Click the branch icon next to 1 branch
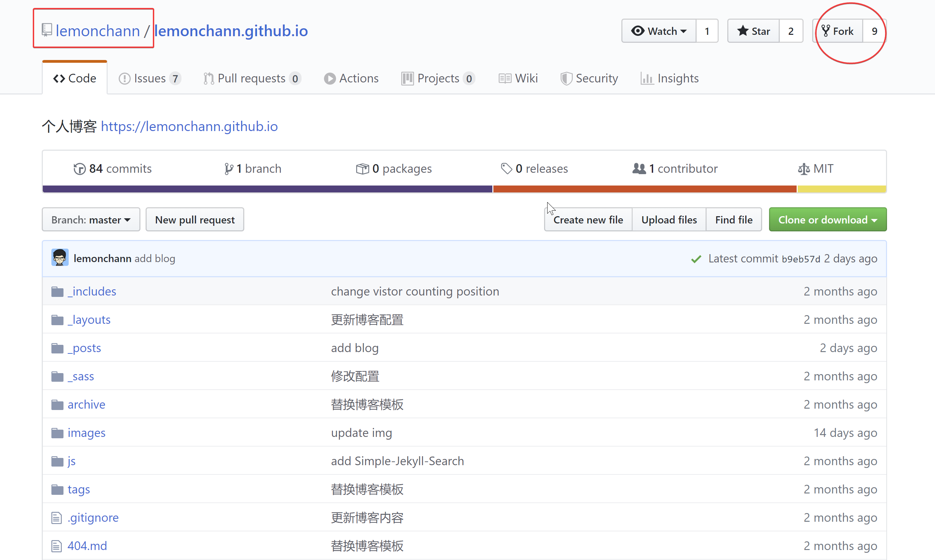The width and height of the screenshot is (935, 560). pos(228,169)
